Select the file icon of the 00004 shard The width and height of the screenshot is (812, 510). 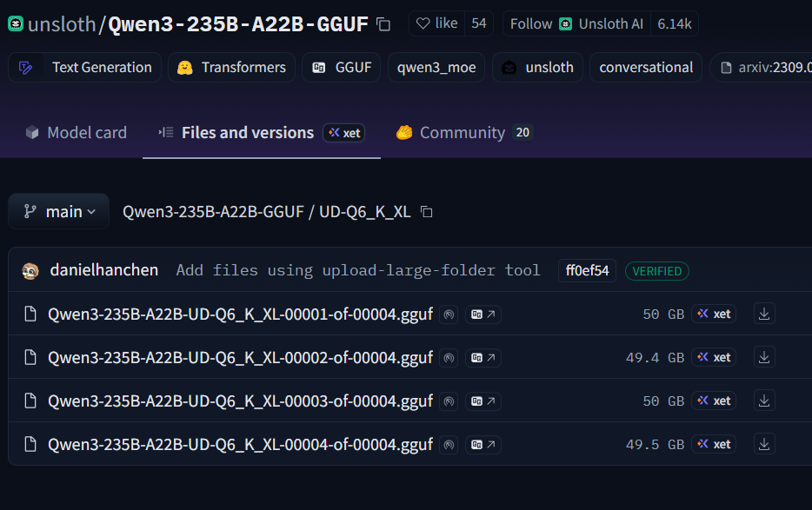pos(30,444)
